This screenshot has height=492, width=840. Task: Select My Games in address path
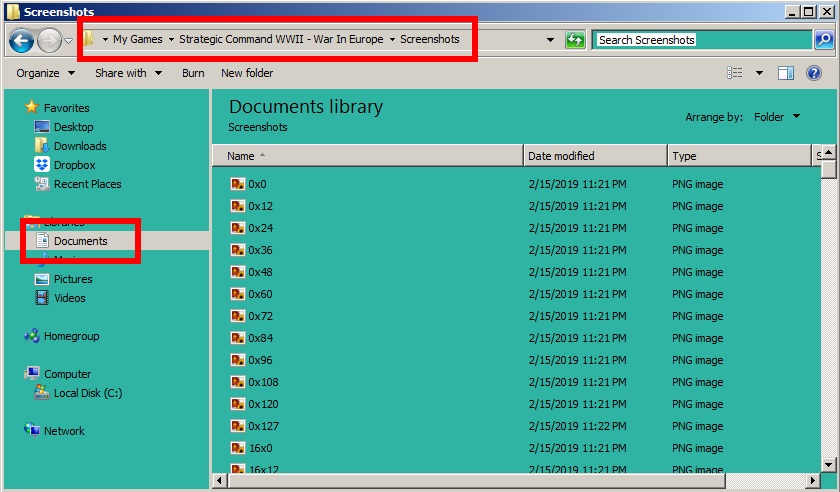coord(138,39)
